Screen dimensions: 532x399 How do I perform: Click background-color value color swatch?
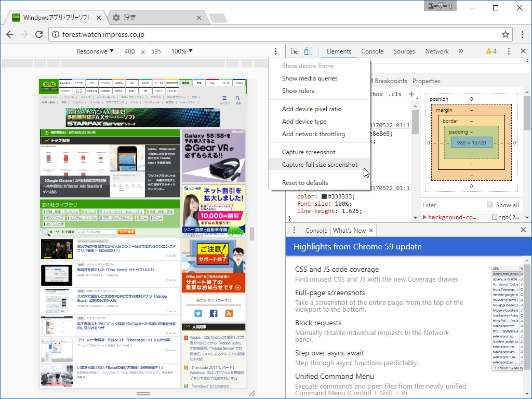(495, 217)
